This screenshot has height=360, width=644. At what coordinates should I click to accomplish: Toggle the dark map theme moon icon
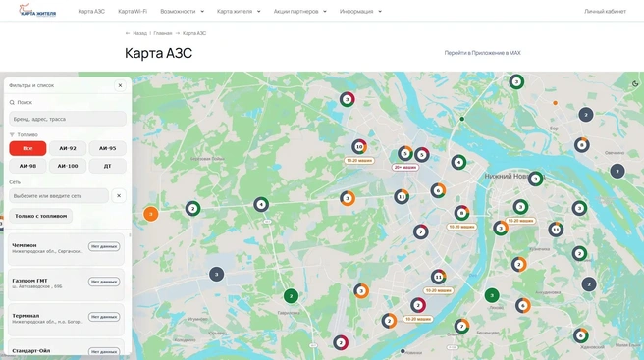click(635, 83)
